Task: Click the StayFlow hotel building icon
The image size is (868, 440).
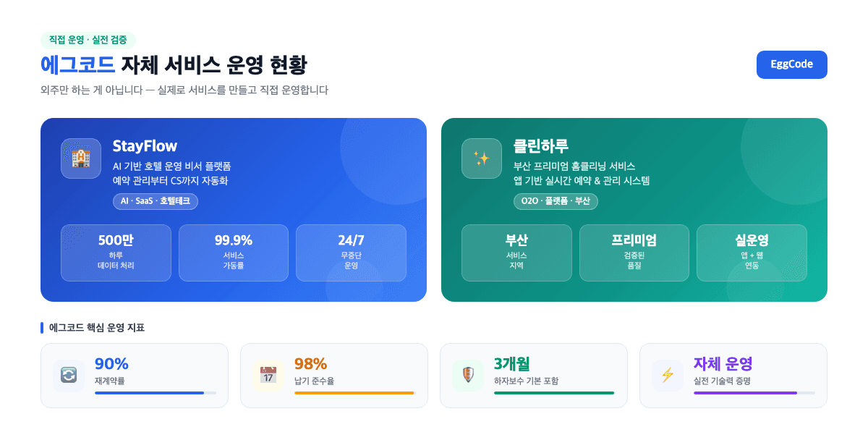Action: [x=81, y=158]
